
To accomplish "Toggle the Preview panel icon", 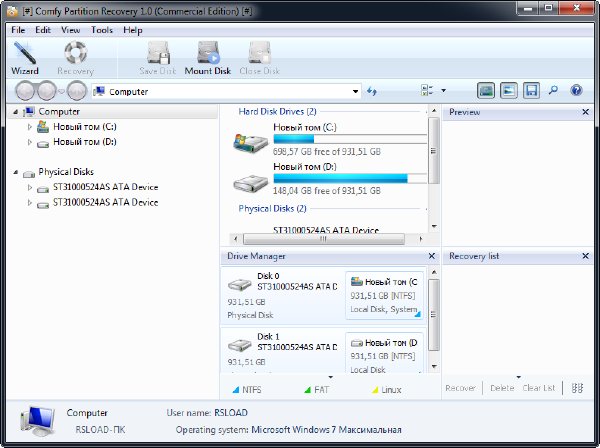I will pyautogui.click(x=509, y=91).
